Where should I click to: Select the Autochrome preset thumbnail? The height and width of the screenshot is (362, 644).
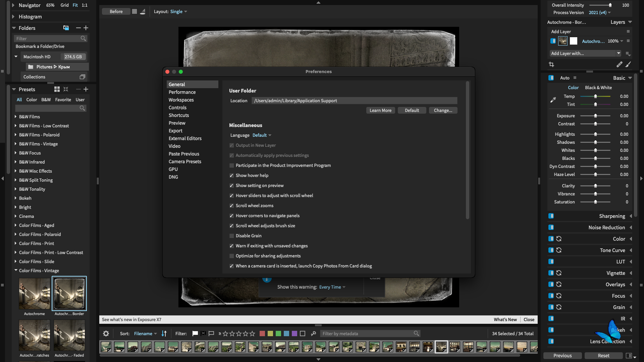click(x=35, y=294)
